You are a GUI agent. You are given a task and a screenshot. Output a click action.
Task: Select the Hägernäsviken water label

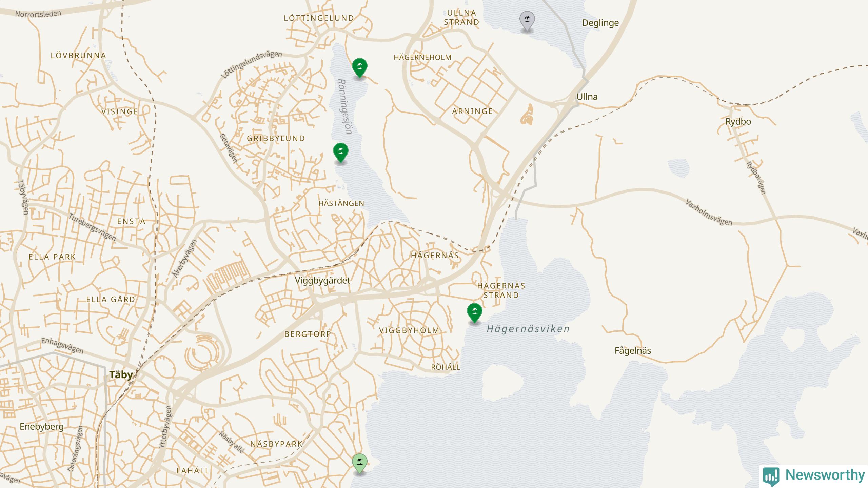528,329
